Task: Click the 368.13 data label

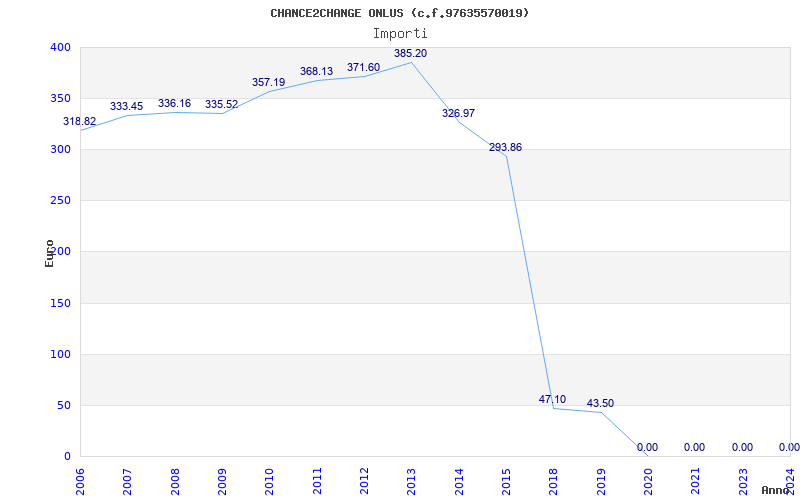Action: click(316, 71)
